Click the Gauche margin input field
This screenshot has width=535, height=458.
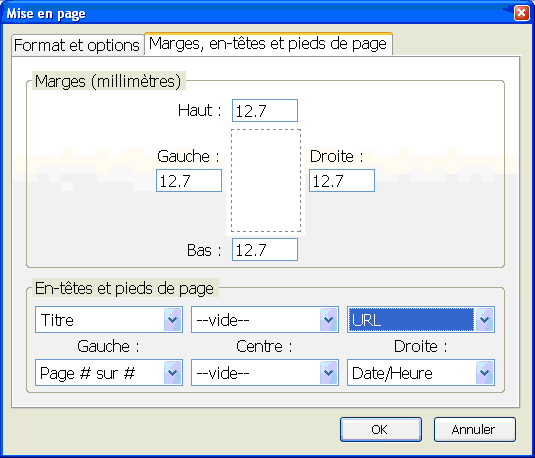(x=189, y=181)
